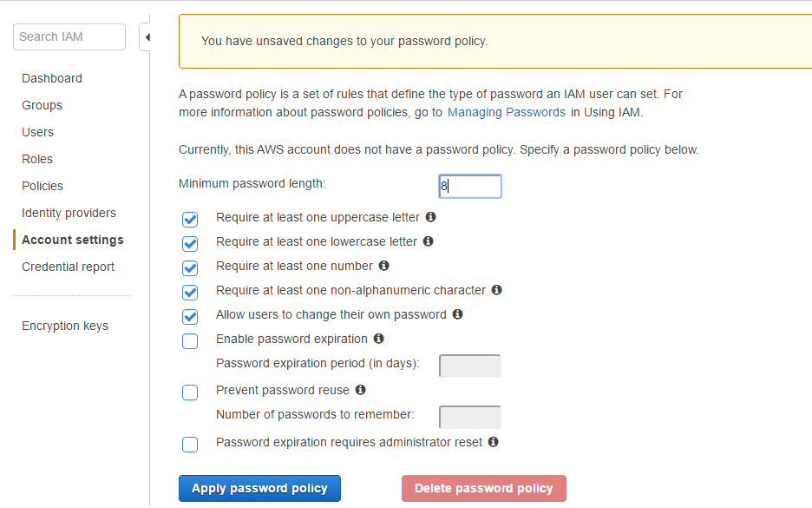Check the Prevent password reuse box
Viewport: 812px width, 508px height.
coord(190,393)
